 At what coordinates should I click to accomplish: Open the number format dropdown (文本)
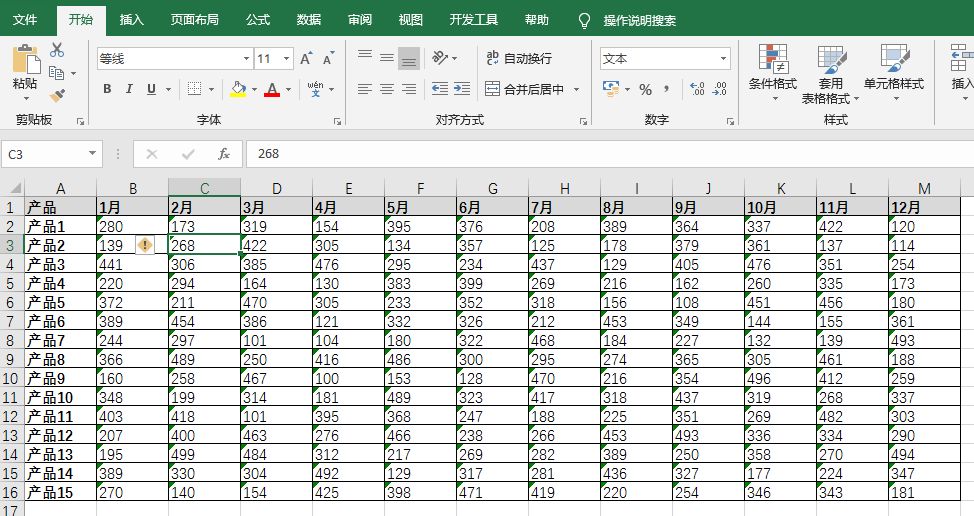(724, 59)
